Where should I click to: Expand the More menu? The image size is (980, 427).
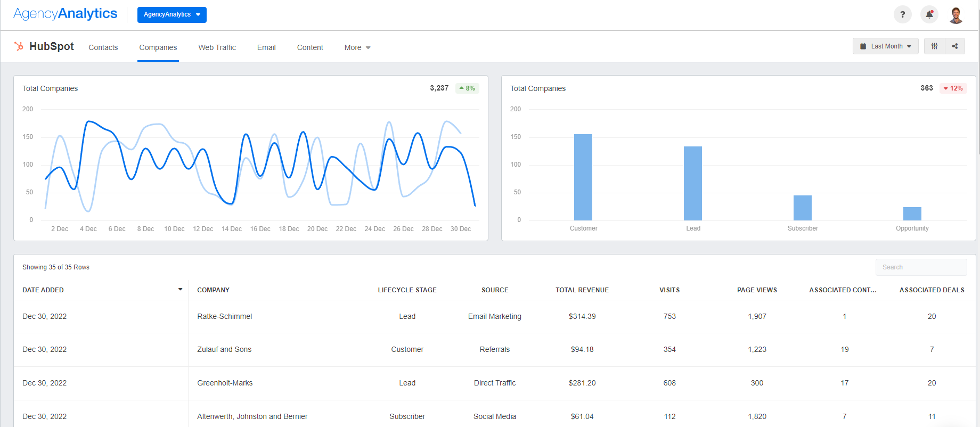tap(357, 47)
